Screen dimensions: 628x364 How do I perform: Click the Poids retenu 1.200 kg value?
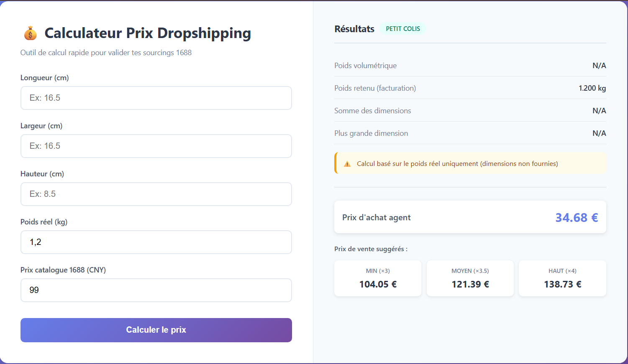pos(592,88)
